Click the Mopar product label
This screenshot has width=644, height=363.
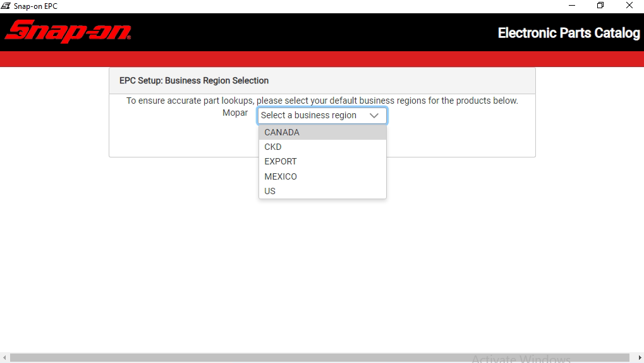235,113
